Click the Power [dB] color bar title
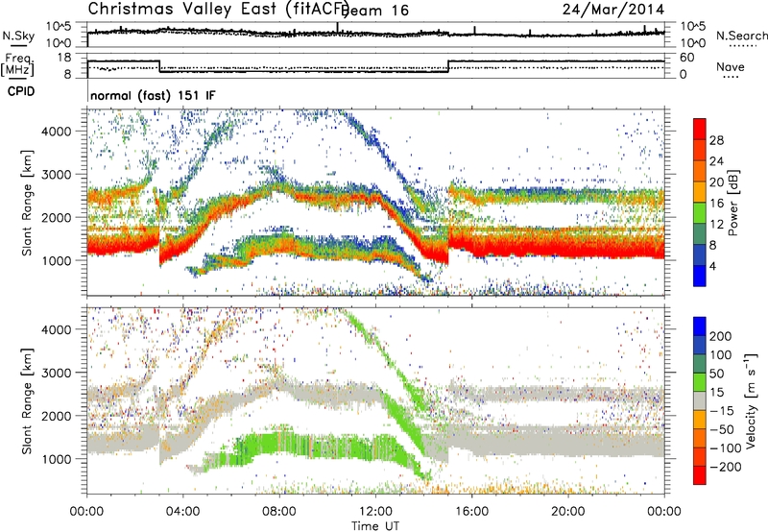This screenshot has width=768, height=532. tap(733, 203)
